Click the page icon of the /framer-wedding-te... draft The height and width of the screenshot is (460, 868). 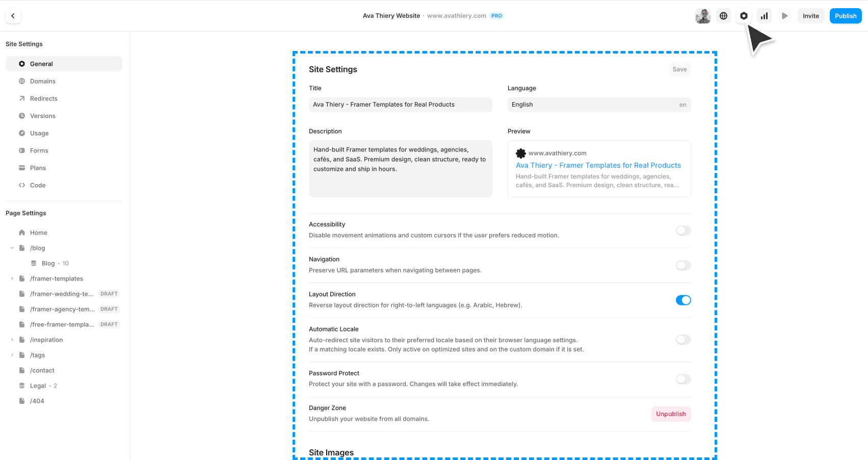22,294
